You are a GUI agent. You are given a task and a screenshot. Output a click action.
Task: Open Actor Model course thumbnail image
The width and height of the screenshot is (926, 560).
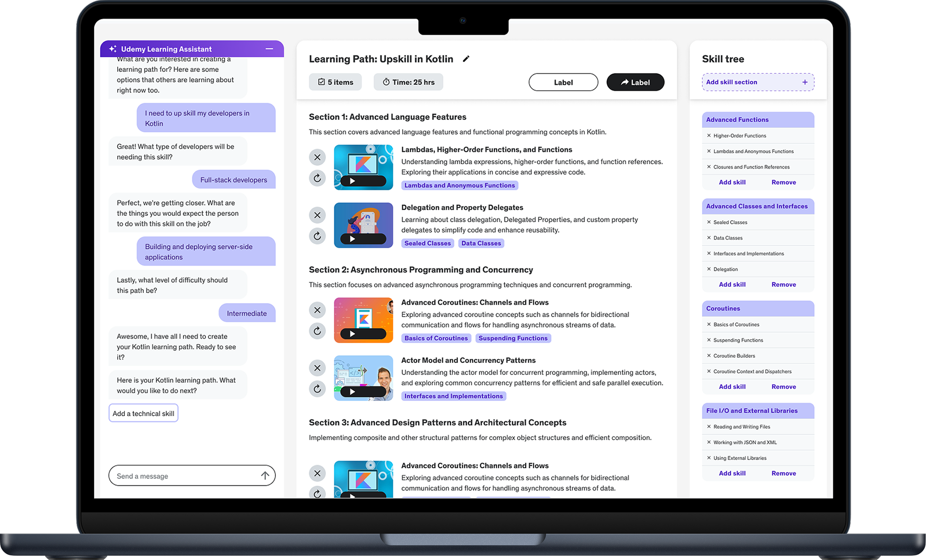[x=363, y=378]
